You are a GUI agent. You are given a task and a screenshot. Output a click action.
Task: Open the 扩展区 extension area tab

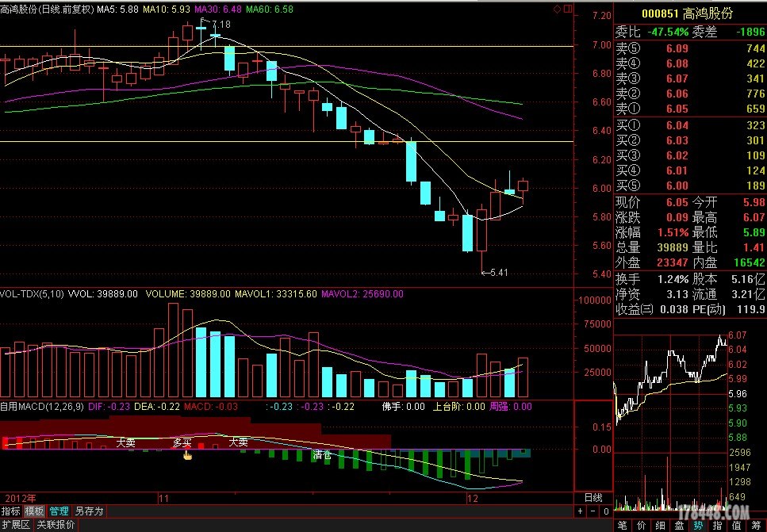[16, 525]
